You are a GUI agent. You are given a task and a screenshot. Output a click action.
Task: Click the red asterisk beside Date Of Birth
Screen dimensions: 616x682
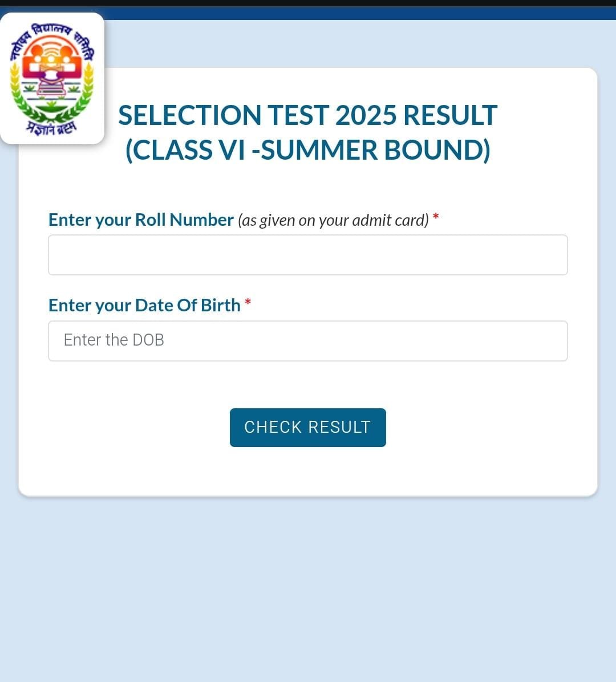coord(248,304)
